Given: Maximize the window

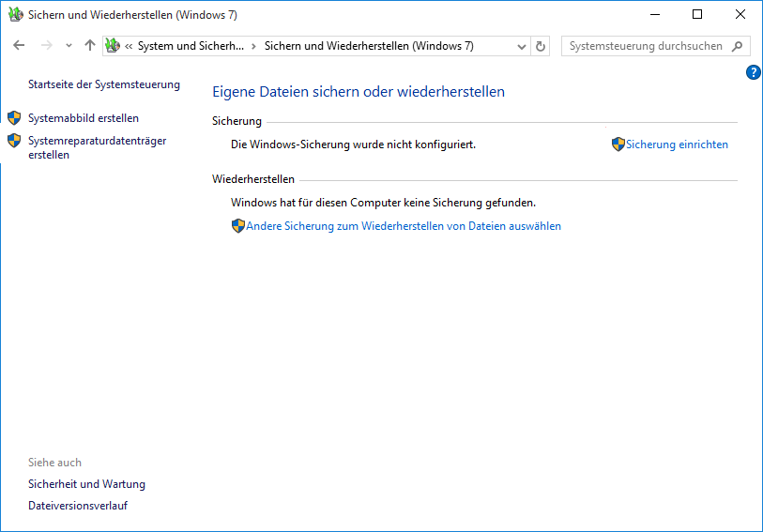Looking at the screenshot, I should (x=697, y=15).
